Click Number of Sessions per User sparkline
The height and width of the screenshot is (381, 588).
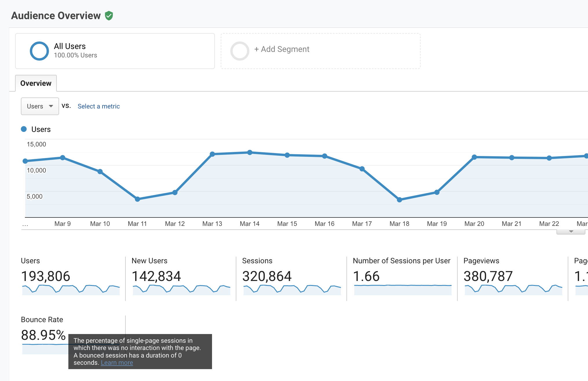click(403, 290)
